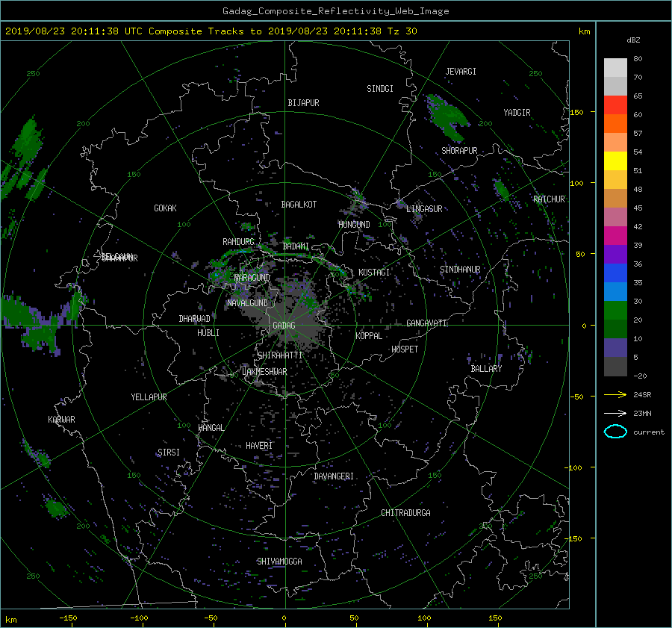The width and height of the screenshot is (672, 628).
Task: Select the yellow 54 dBZ color swatch
Action: (x=615, y=161)
